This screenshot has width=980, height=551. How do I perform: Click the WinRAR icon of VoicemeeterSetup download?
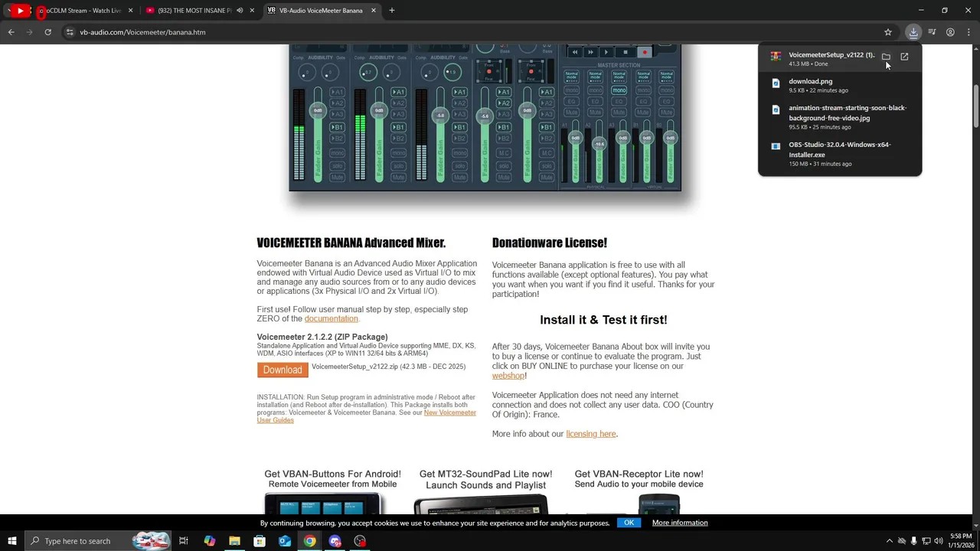tap(776, 57)
